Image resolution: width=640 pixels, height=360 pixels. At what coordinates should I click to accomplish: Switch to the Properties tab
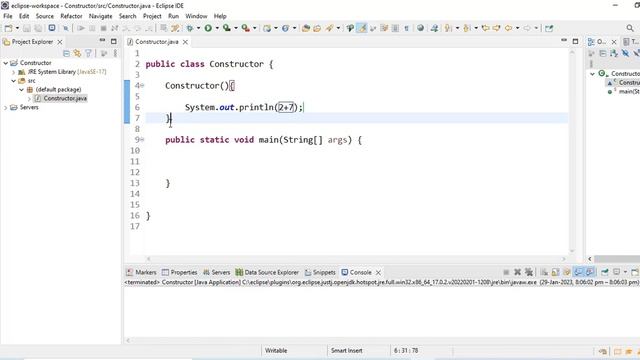179,272
